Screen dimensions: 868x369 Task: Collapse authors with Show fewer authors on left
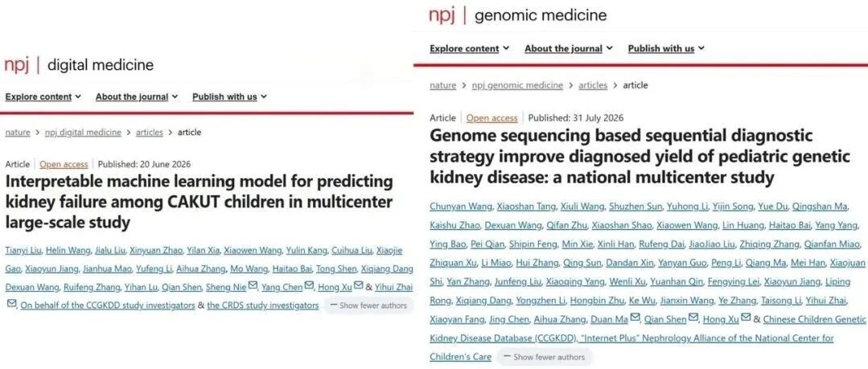point(368,305)
